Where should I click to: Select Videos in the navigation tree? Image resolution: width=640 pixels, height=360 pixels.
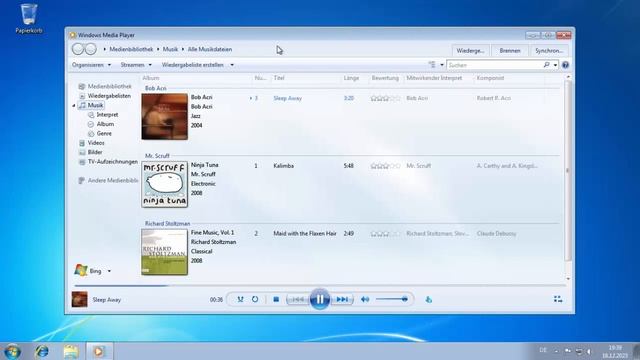point(92,143)
